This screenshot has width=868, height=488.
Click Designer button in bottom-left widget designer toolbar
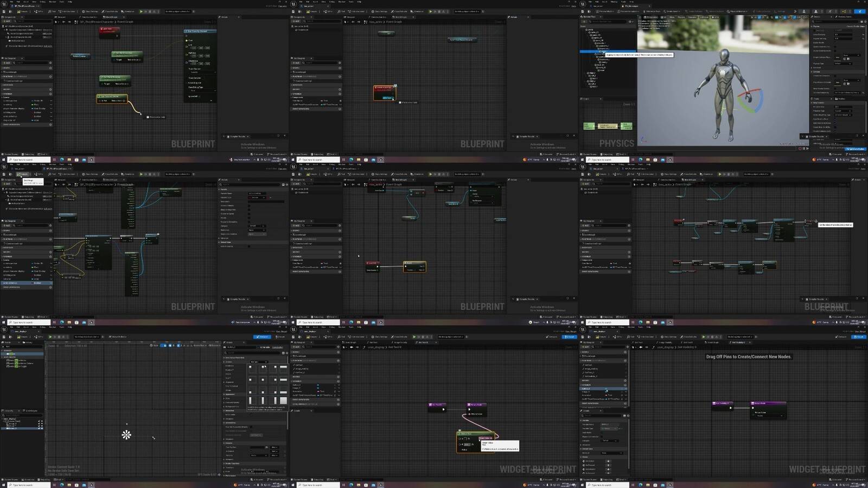point(261,337)
